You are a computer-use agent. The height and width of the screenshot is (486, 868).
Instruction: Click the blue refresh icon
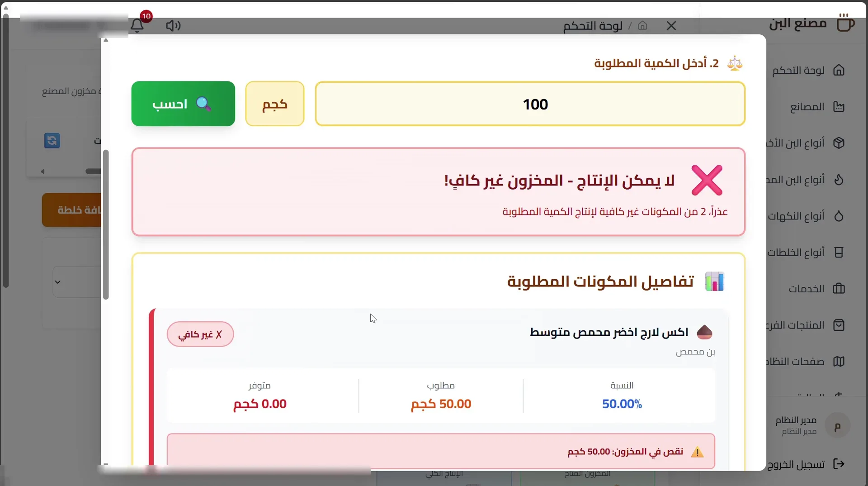[52, 140]
